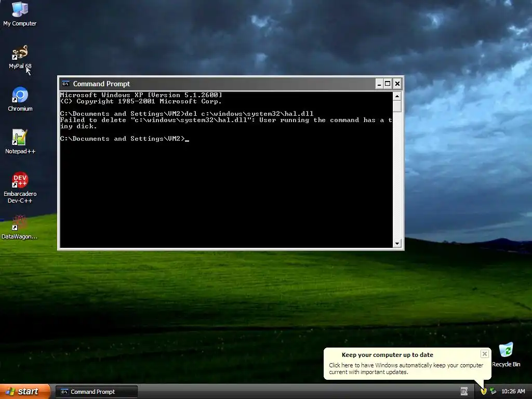Click Command Prompt scrollbar down arrow

click(x=397, y=243)
